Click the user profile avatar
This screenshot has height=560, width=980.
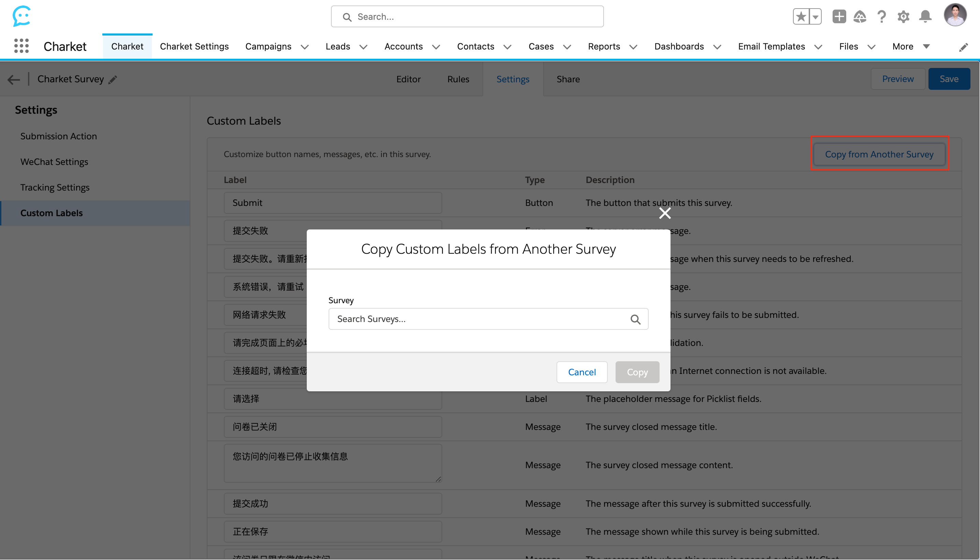955,15
